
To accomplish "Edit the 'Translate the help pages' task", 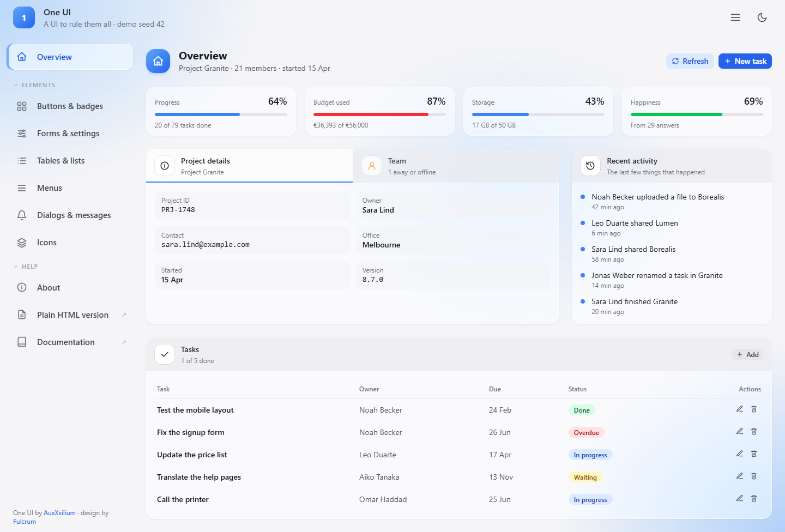I will (x=740, y=476).
